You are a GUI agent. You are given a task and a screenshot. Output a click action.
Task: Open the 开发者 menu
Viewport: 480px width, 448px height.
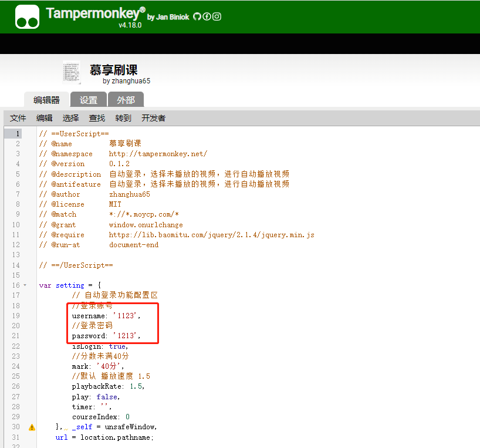(154, 118)
